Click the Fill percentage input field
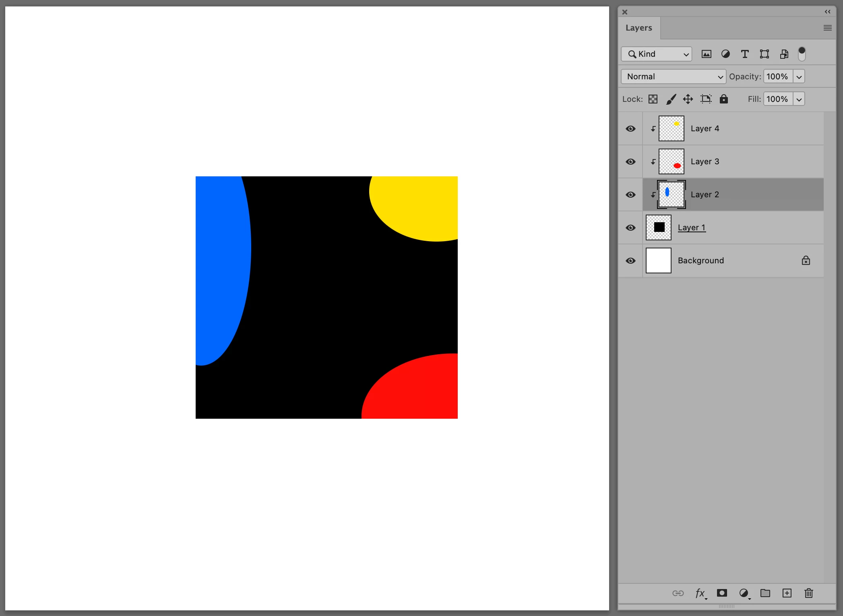This screenshot has height=616, width=843. pyautogui.click(x=777, y=99)
